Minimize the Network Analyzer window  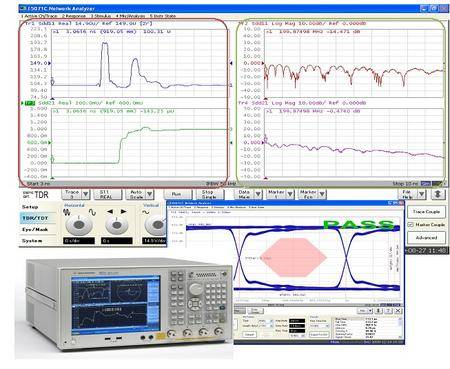pyautogui.click(x=423, y=9)
